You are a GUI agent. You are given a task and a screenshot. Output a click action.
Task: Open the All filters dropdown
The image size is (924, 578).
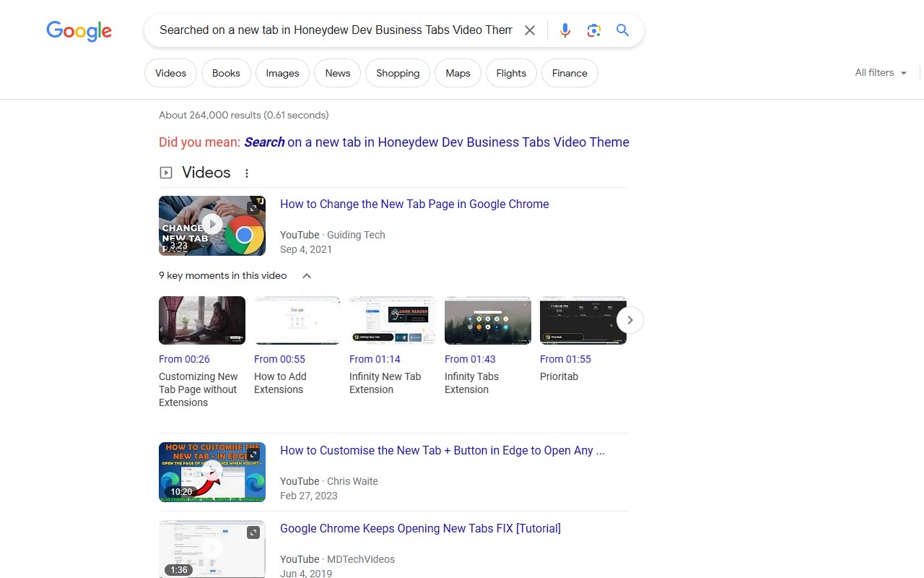881,73
